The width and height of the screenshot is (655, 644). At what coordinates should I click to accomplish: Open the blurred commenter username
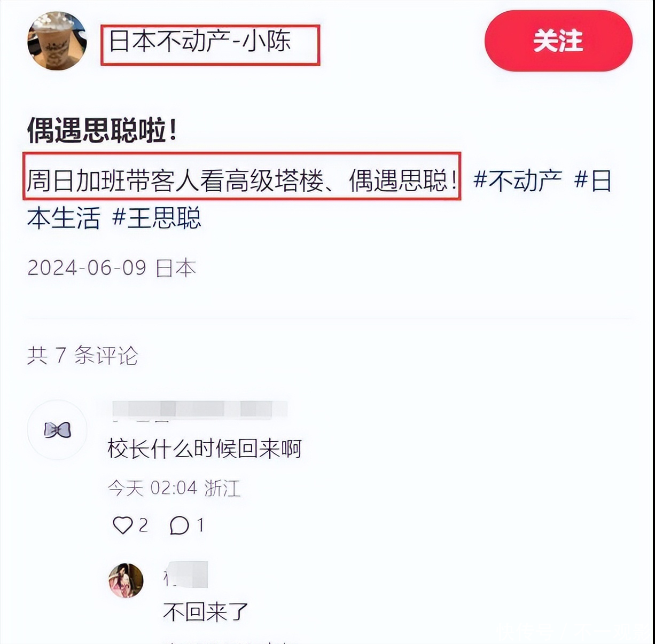coord(199,410)
